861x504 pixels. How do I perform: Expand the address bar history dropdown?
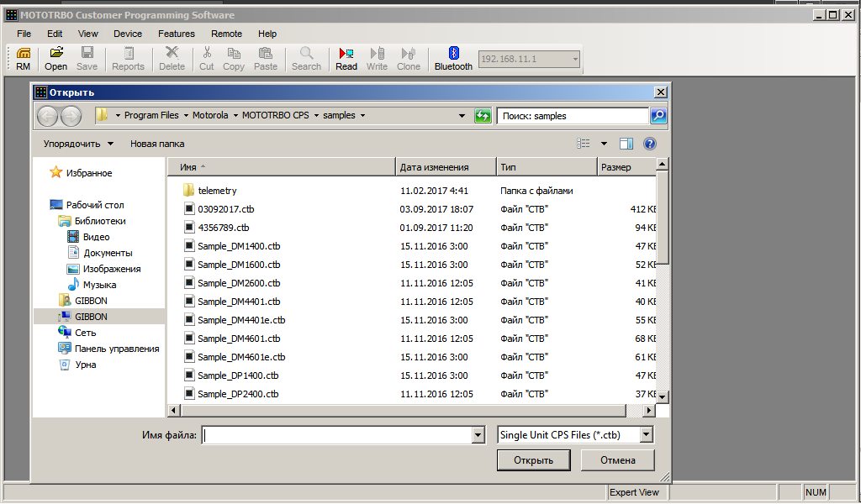pyautogui.click(x=462, y=116)
